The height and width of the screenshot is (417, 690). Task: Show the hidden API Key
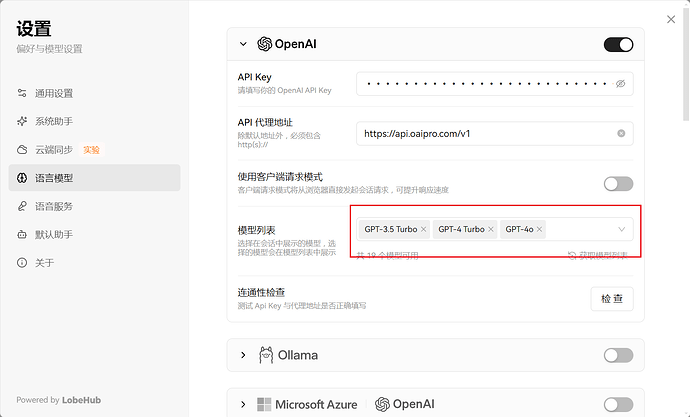620,84
